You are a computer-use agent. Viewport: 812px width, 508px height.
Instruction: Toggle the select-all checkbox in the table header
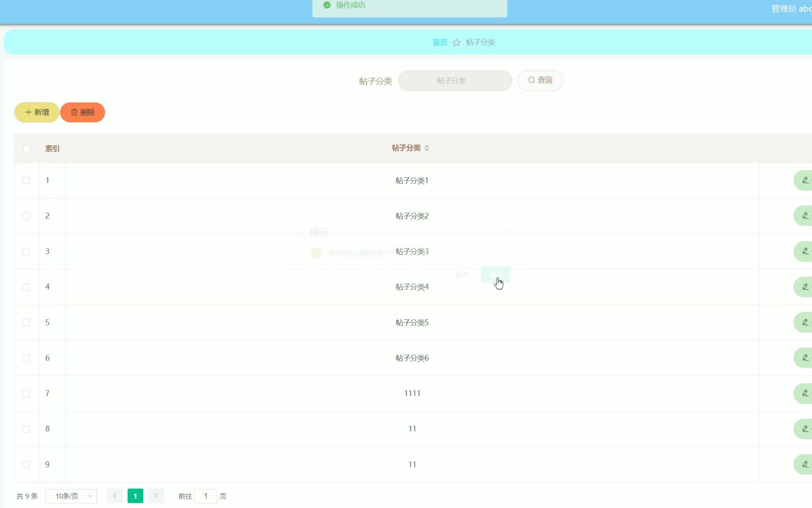point(27,148)
